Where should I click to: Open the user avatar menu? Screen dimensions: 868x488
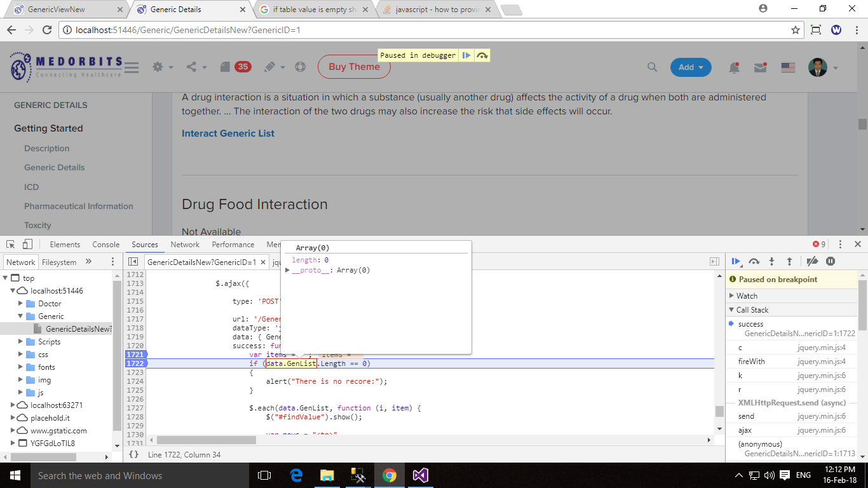[x=823, y=67]
